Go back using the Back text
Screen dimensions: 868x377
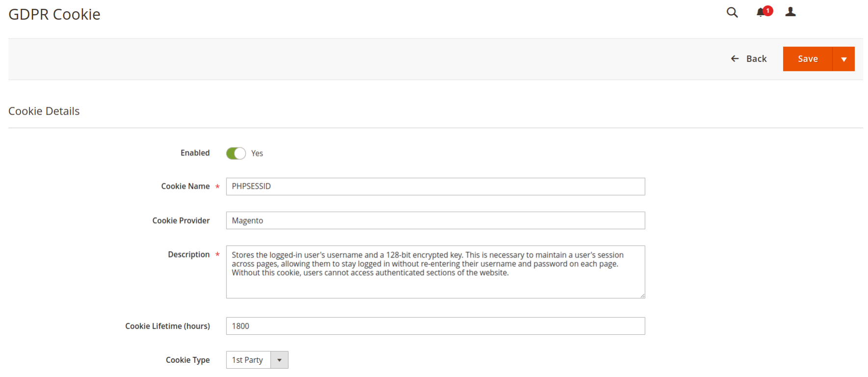(x=756, y=59)
